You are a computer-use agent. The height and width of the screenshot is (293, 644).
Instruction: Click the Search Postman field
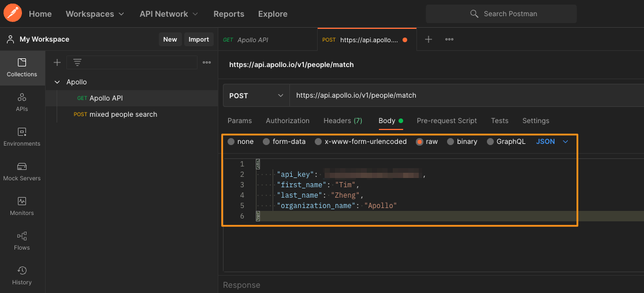click(x=501, y=14)
